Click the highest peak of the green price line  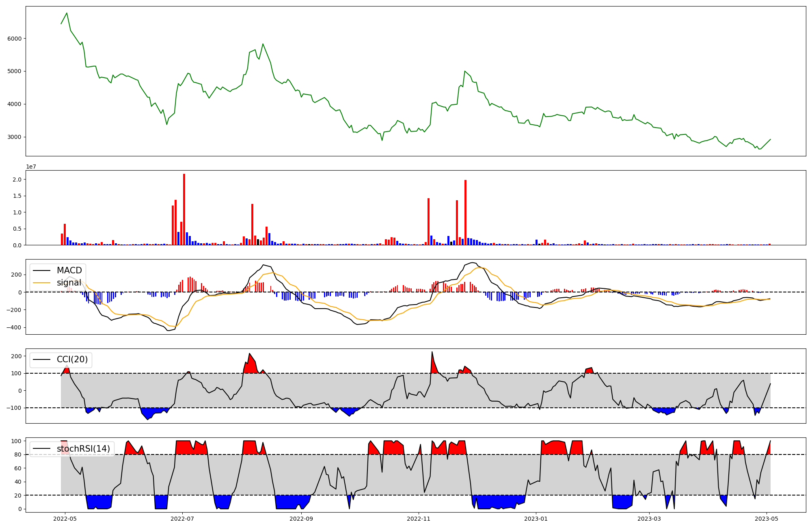(x=67, y=13)
